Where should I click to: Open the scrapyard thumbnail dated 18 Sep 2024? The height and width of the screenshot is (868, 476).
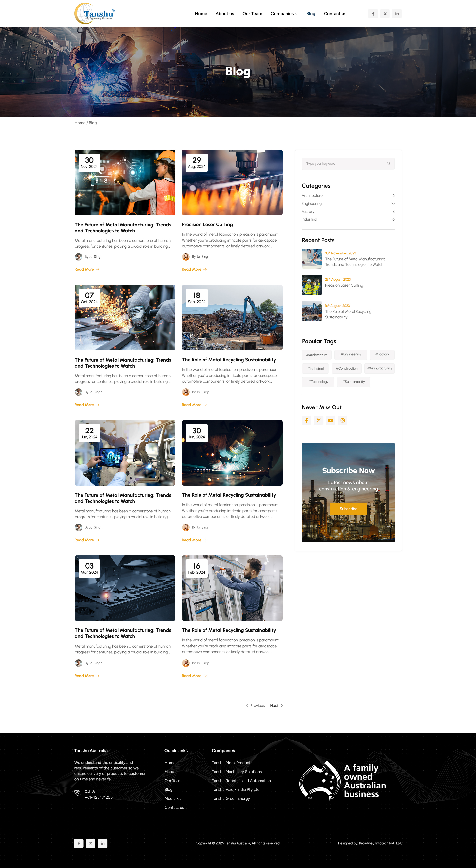232,317
